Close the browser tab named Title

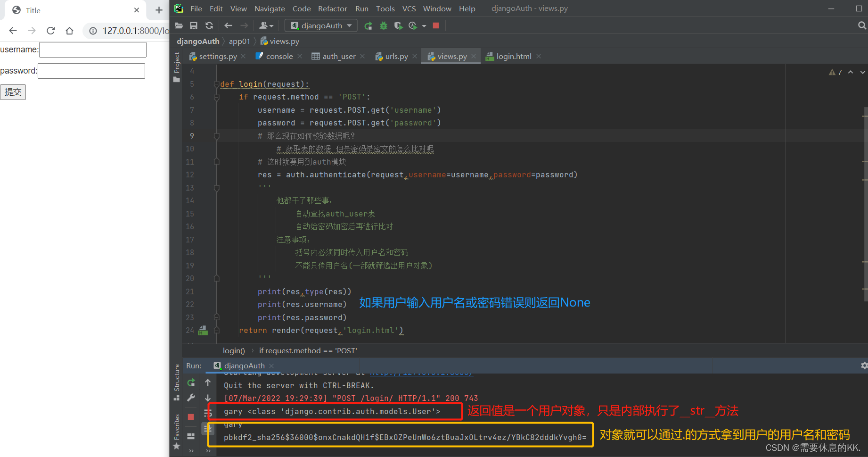137,10
